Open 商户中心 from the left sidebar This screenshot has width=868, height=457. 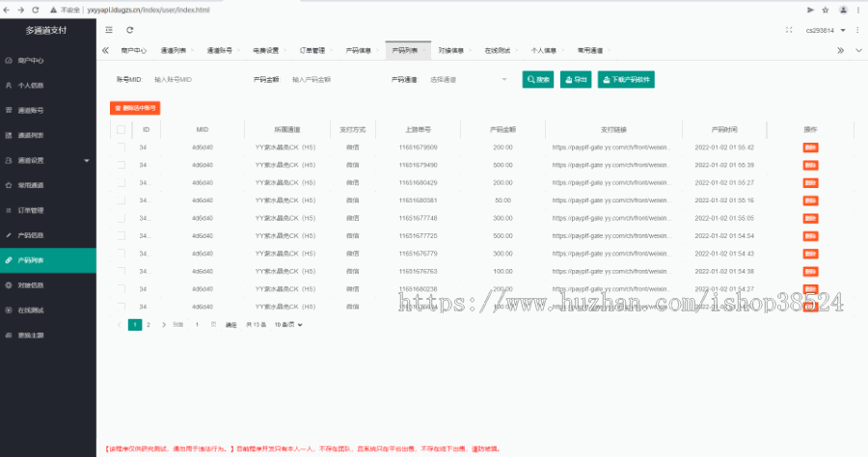pyautogui.click(x=31, y=60)
